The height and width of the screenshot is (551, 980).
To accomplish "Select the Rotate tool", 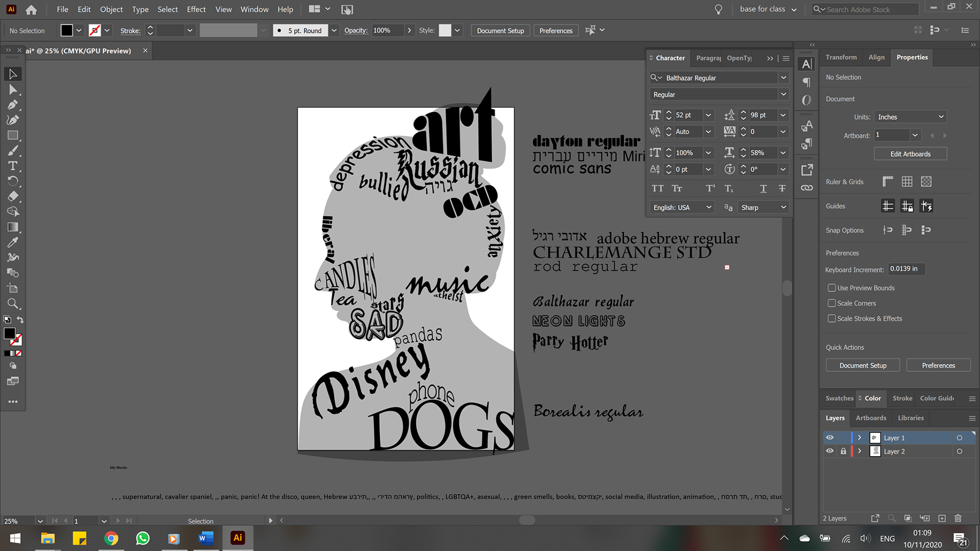I will pos(13,181).
